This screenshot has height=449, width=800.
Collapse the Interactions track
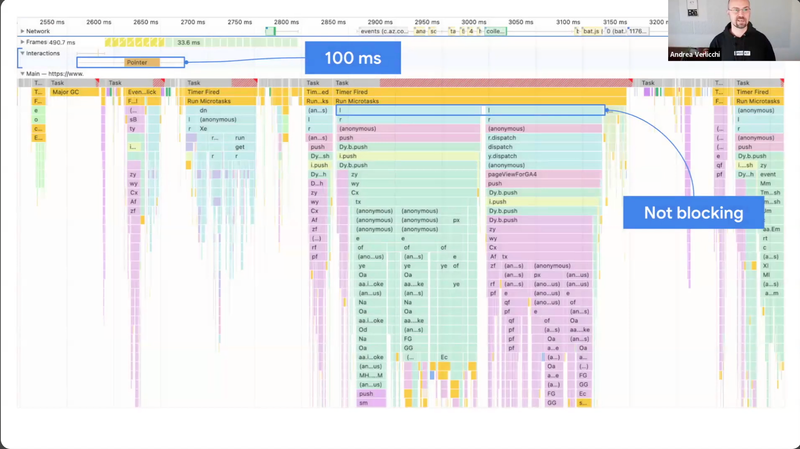[x=22, y=53]
